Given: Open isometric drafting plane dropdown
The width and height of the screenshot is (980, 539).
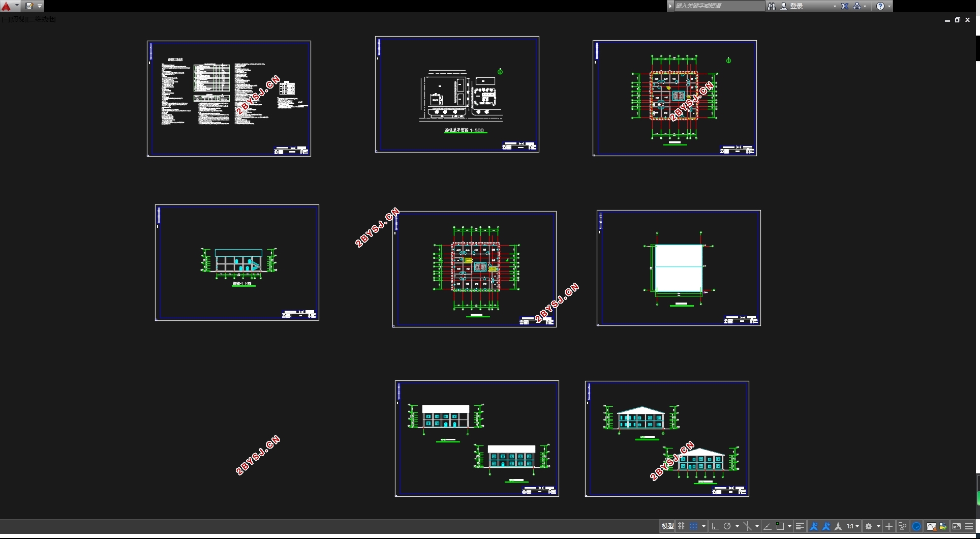Looking at the screenshot, I should tap(757, 526).
